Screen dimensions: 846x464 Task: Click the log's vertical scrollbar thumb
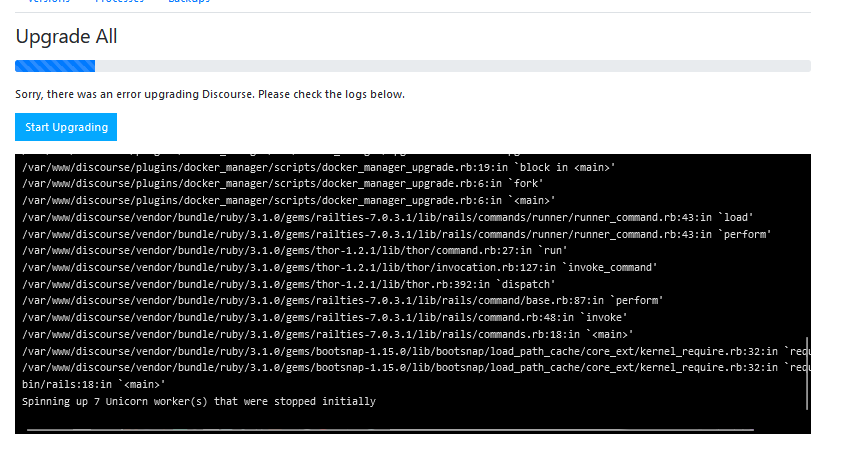point(807,373)
